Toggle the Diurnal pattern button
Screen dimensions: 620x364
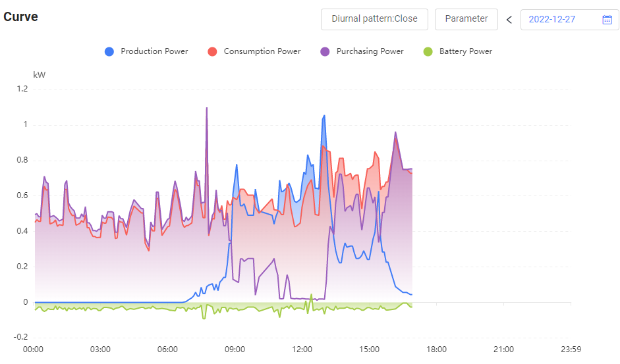[x=374, y=19]
